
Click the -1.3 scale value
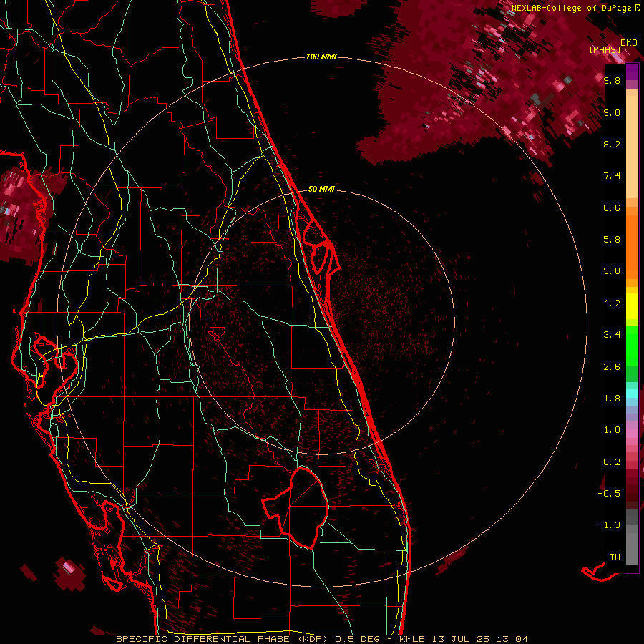[609, 525]
